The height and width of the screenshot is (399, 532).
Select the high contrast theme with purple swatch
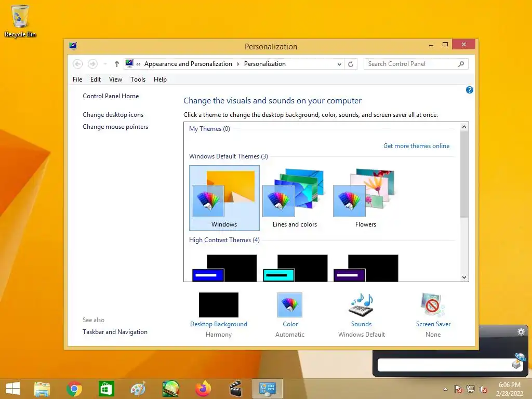[x=365, y=268]
